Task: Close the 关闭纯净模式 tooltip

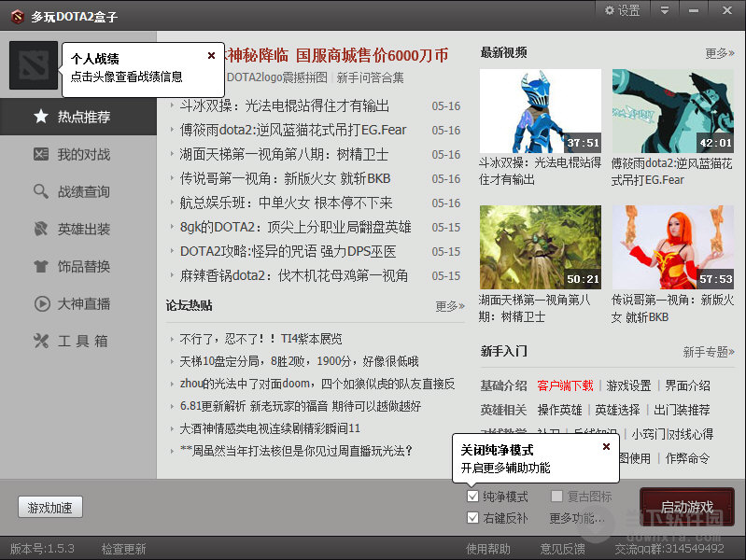Action: (606, 447)
